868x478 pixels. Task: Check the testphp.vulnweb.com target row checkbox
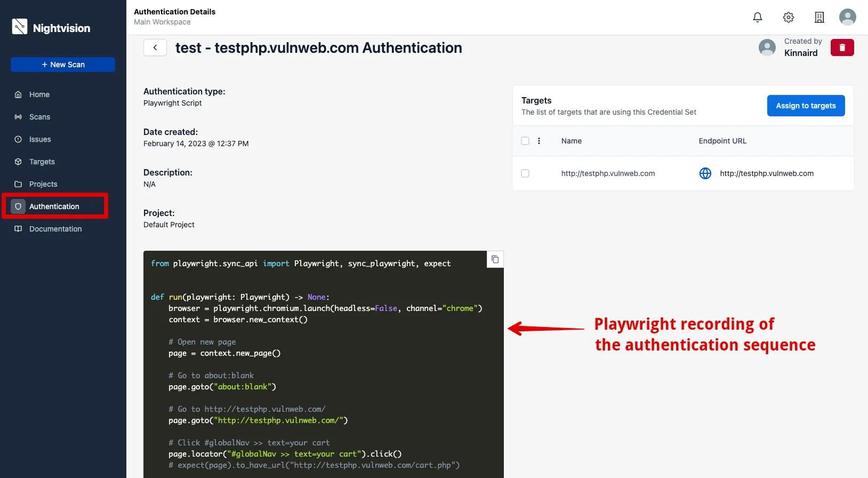pos(525,173)
